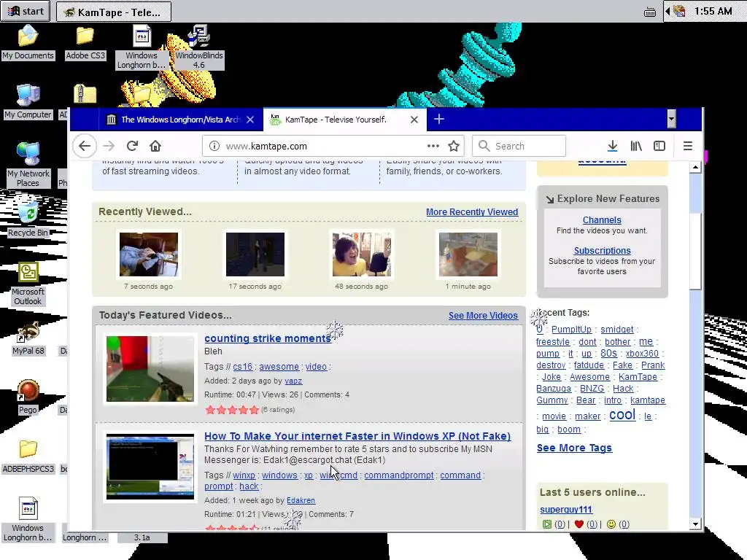Close the Windows Longhorn/Vista Archive tab
The height and width of the screenshot is (560, 747).
pos(250,120)
